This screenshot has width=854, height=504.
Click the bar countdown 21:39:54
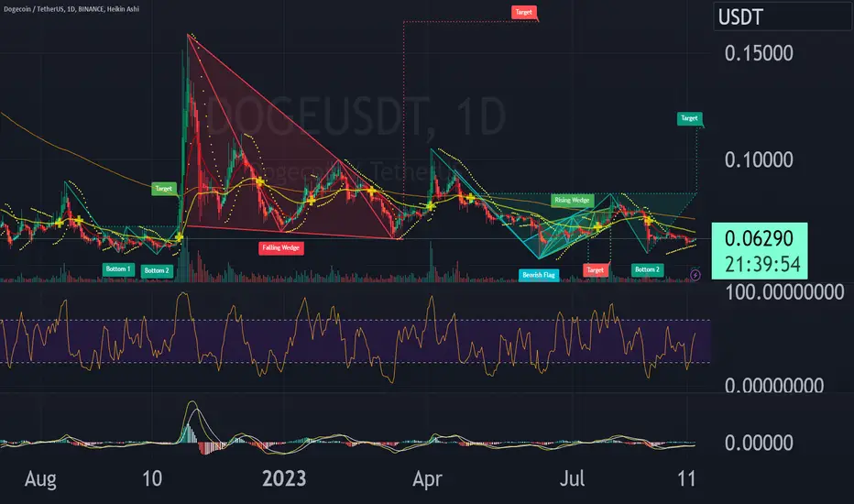(763, 264)
